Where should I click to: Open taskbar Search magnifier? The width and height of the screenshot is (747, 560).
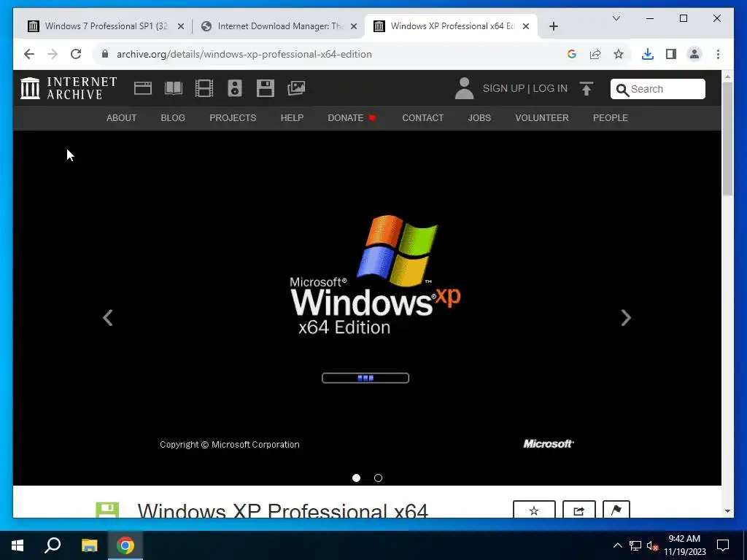(x=53, y=545)
